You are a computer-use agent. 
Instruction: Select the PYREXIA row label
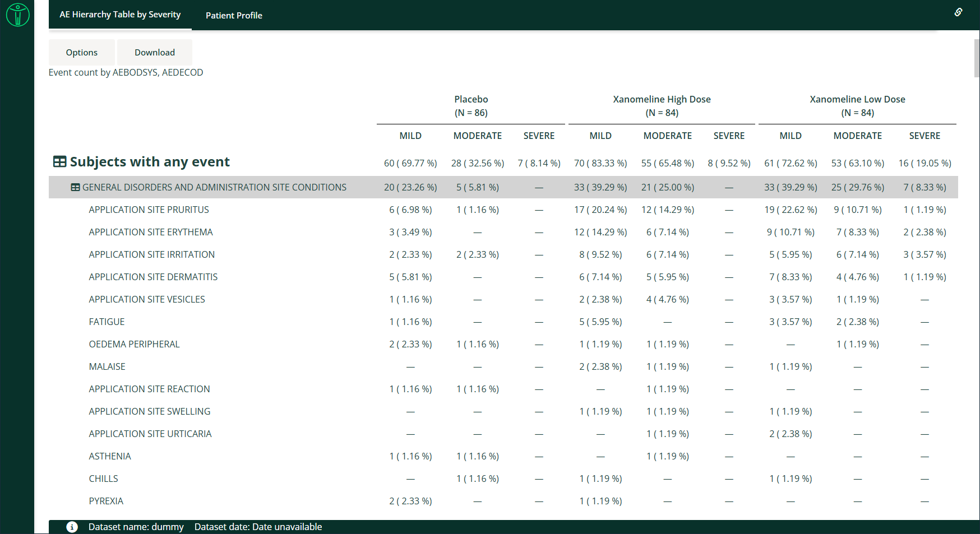coord(106,501)
